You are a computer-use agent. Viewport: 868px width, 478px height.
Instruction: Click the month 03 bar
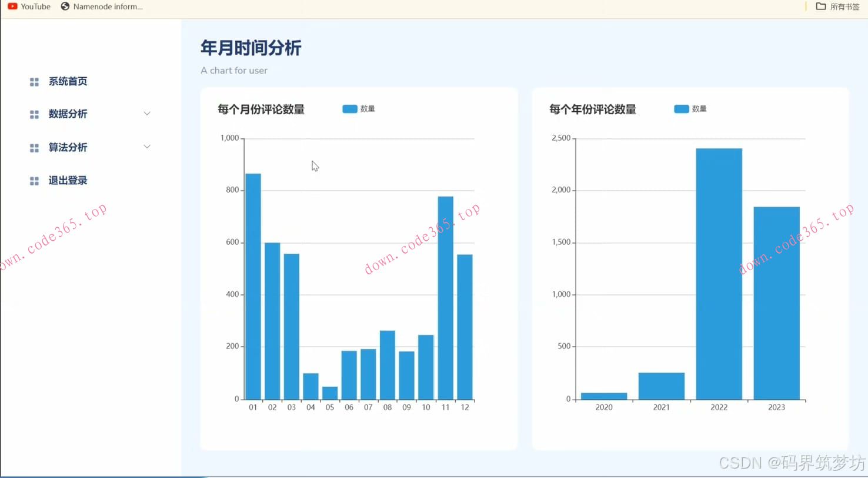(x=292, y=327)
